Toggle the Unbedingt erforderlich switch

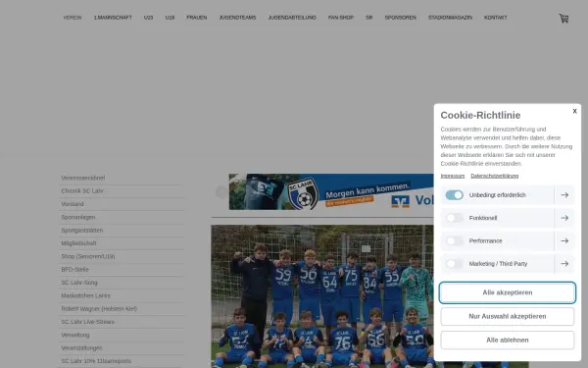[454, 195]
